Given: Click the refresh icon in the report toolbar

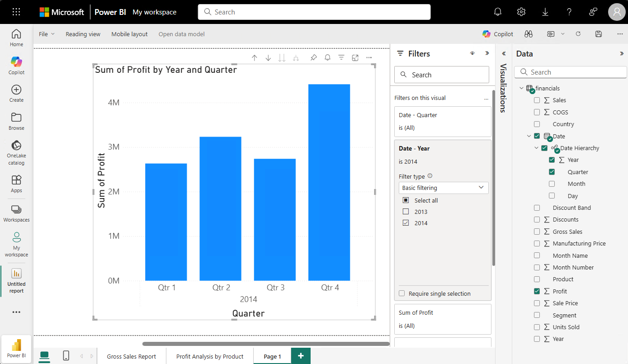Looking at the screenshot, I should 578,34.
